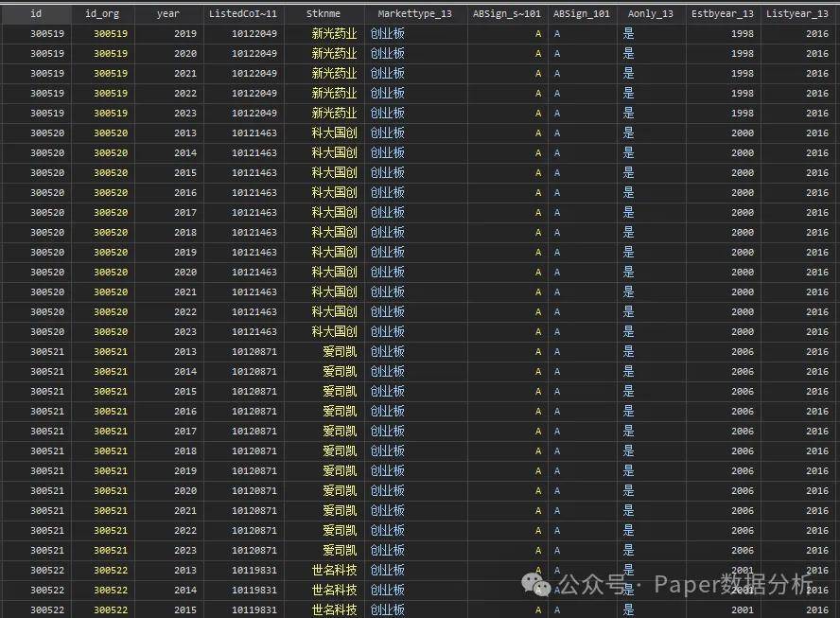
Task: Click year 2022 cell of 科大国创
Action: point(185,312)
